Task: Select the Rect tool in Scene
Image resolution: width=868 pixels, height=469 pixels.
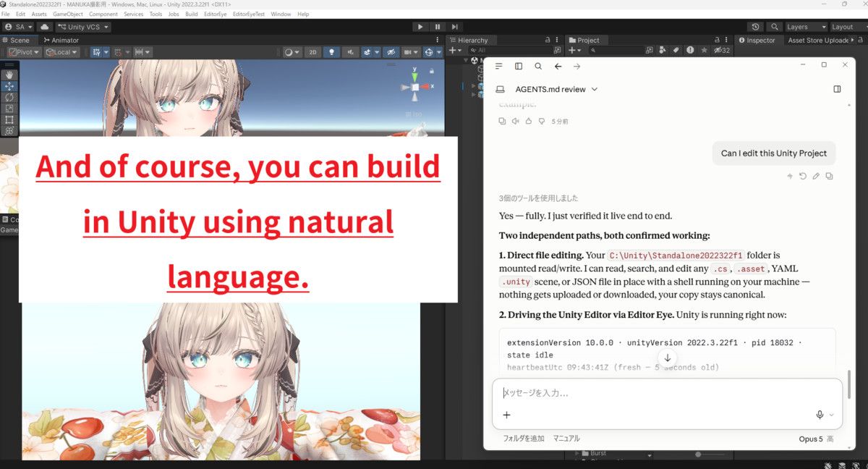Action: point(9,119)
